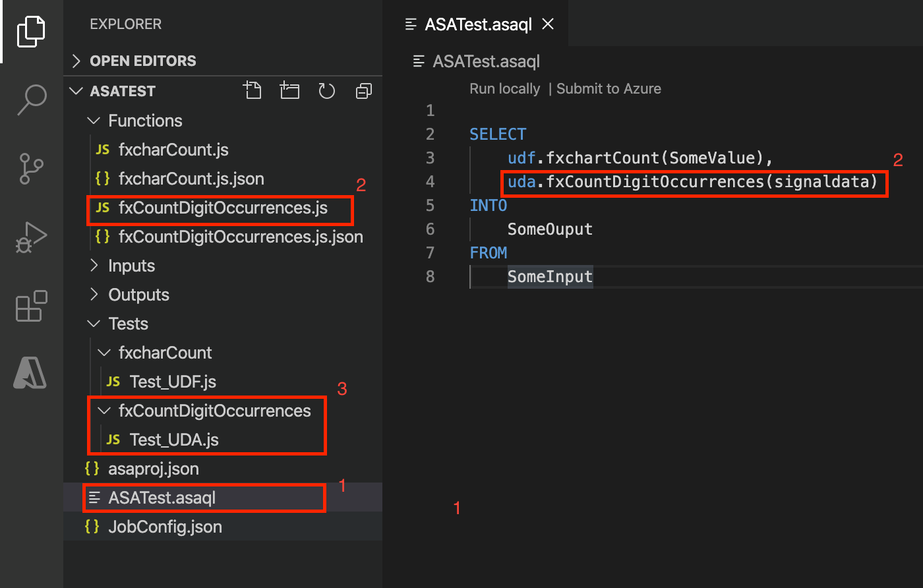Click the Run locally link
The height and width of the screenshot is (588, 923).
tap(504, 89)
